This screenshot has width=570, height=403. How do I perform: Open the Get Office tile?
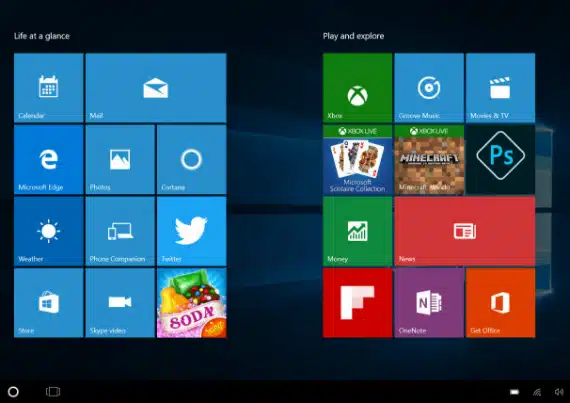click(500, 303)
